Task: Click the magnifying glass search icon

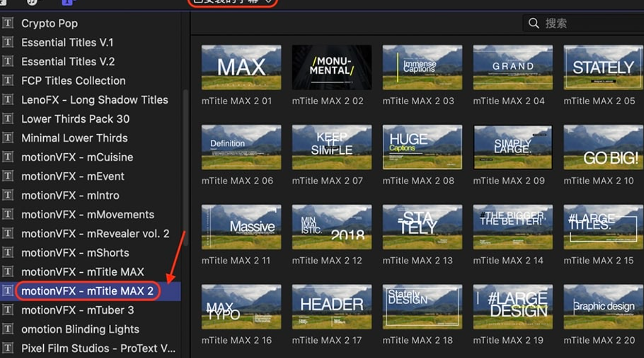Action: click(x=534, y=23)
